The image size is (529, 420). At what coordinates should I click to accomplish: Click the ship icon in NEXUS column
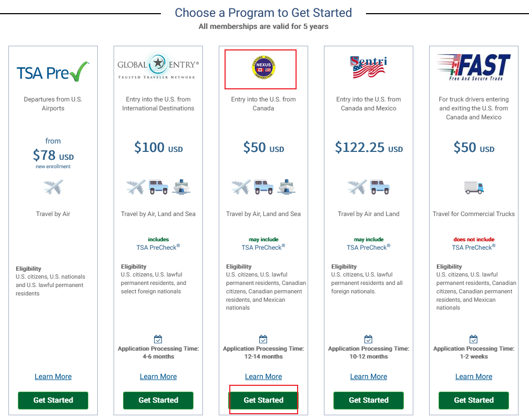pyautogui.click(x=286, y=187)
